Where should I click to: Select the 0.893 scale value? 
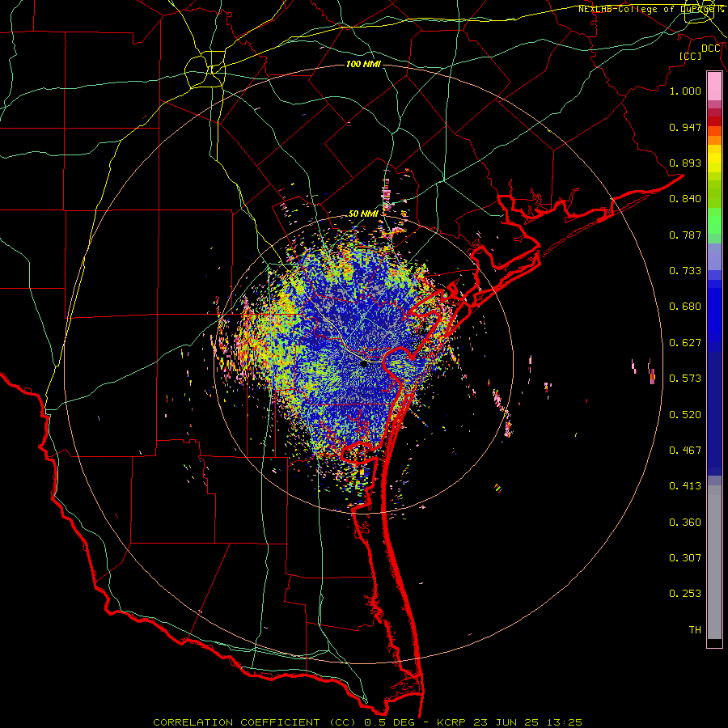coord(685,163)
